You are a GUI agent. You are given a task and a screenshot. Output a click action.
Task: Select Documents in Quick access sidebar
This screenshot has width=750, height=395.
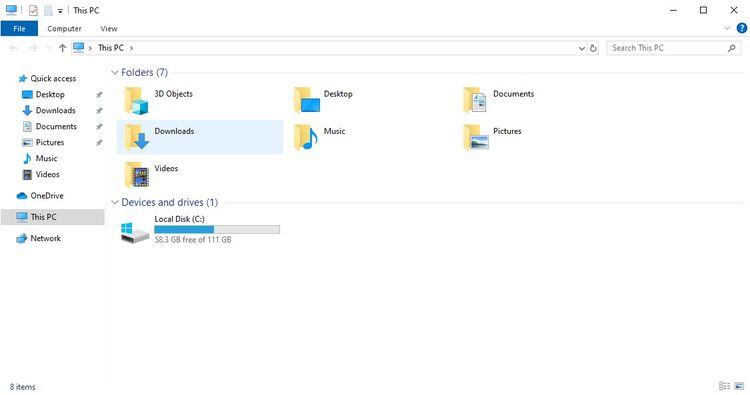click(x=56, y=127)
